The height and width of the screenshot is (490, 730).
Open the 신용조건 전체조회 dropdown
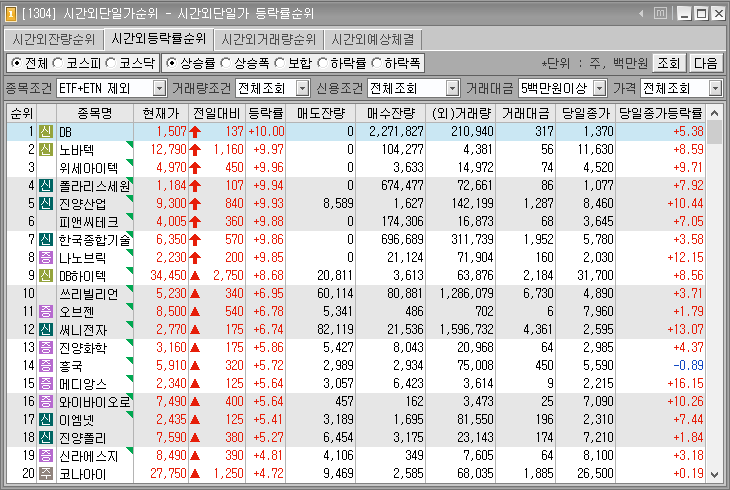click(x=453, y=88)
